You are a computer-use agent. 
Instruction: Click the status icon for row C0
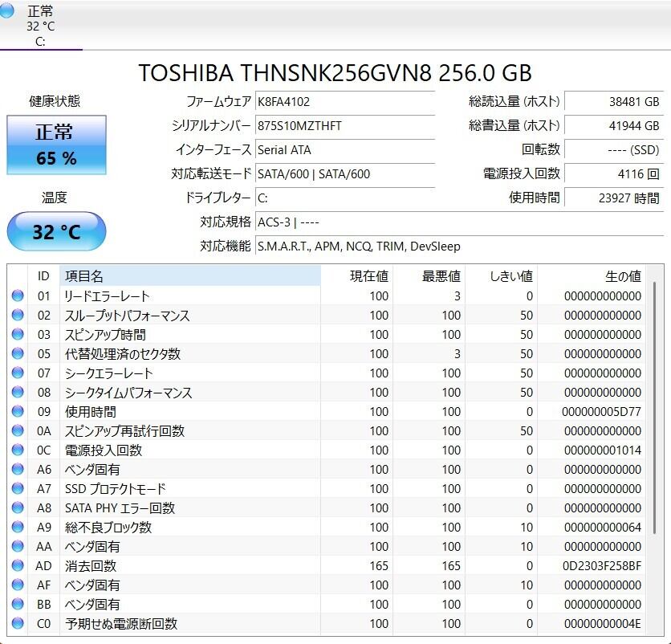[18, 623]
